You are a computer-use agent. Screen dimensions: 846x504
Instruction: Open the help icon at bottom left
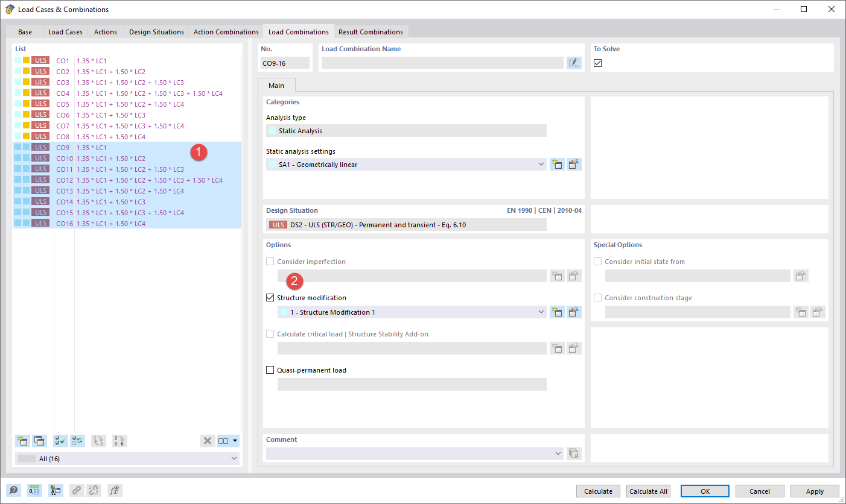pyautogui.click(x=14, y=491)
